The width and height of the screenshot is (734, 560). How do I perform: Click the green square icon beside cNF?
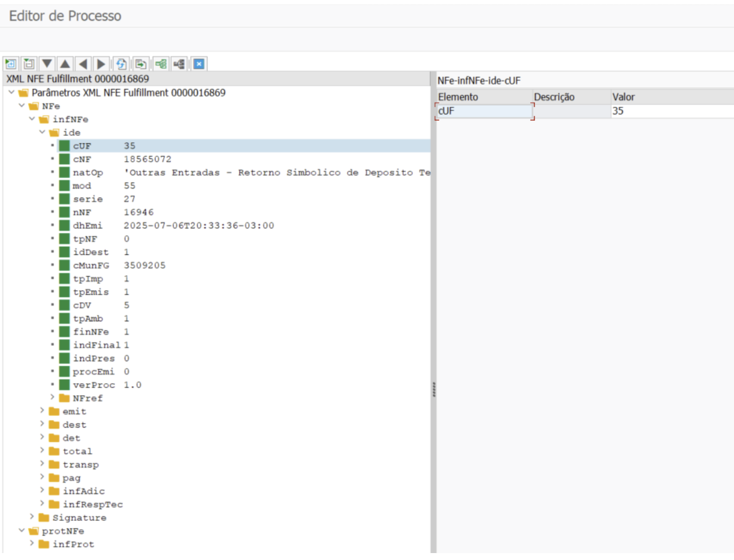pyautogui.click(x=64, y=159)
